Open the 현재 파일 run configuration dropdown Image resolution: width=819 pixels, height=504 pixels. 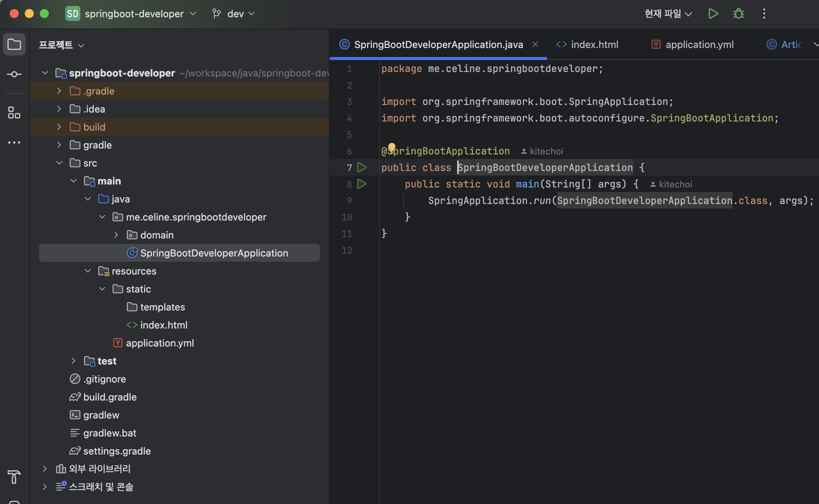[x=668, y=13]
